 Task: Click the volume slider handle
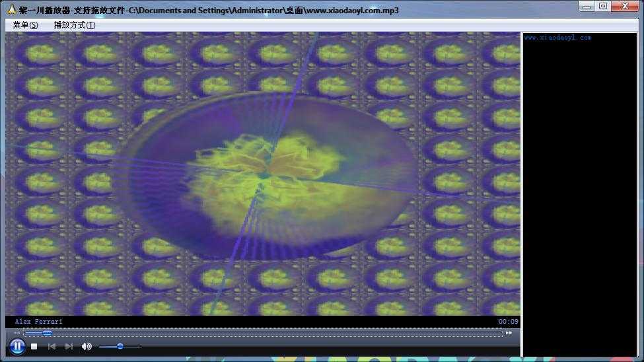tap(120, 346)
